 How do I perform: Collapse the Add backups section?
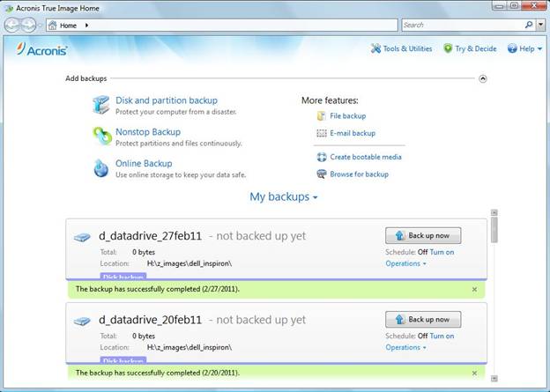[x=482, y=78]
